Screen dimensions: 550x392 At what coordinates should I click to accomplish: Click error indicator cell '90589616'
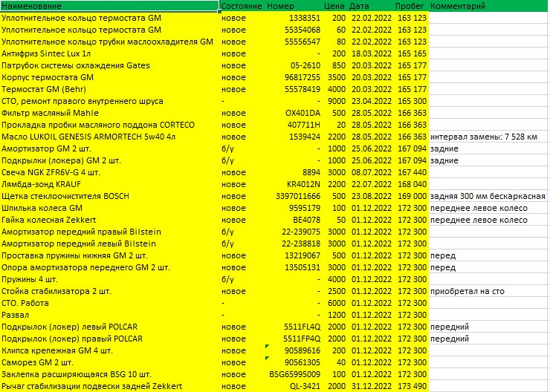pyautogui.click(x=294, y=350)
